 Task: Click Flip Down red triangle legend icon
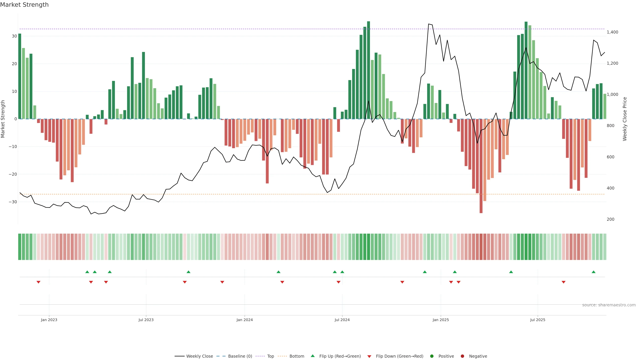(369, 356)
